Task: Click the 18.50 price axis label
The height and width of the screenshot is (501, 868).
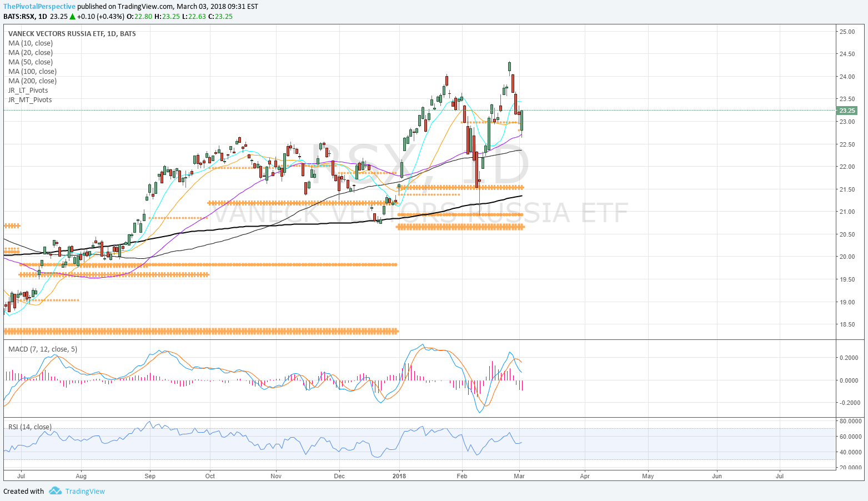Action: pyautogui.click(x=847, y=324)
